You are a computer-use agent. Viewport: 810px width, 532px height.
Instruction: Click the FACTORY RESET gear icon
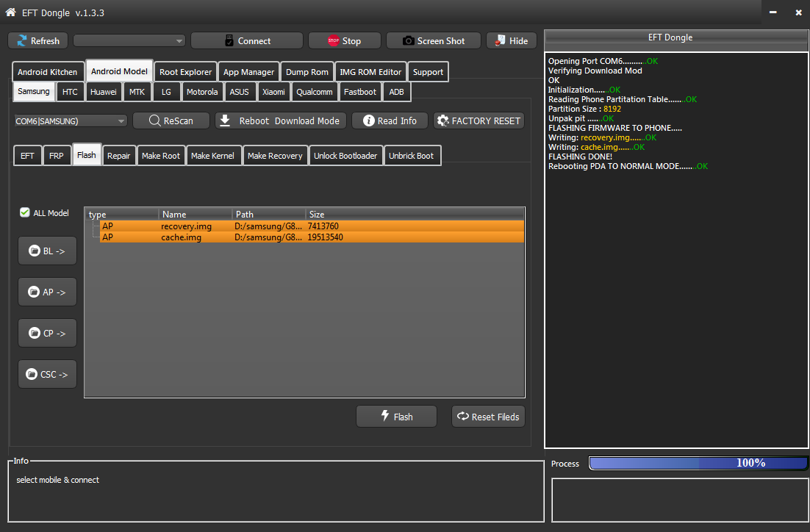click(442, 121)
